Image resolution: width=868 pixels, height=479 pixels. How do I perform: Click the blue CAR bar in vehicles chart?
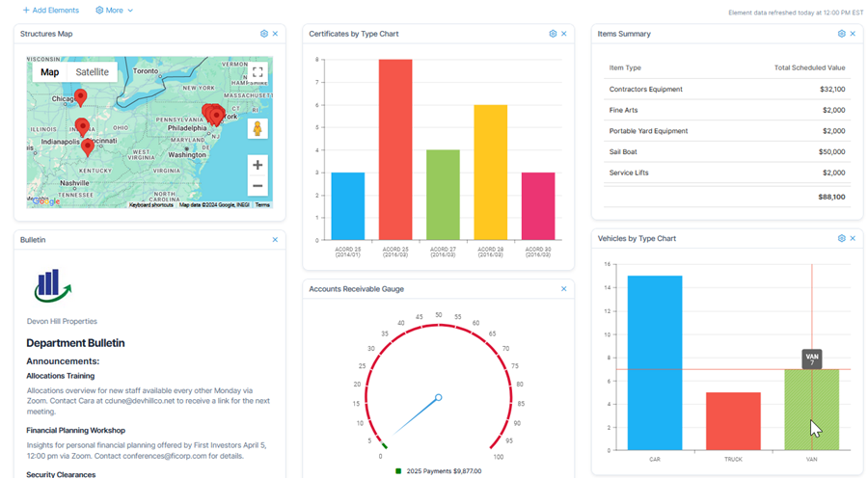coord(655,362)
